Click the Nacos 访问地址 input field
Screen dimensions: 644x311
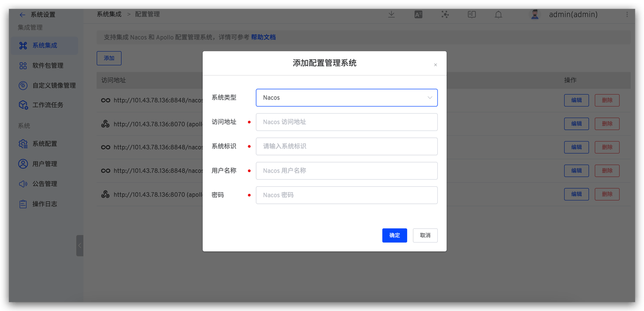pyautogui.click(x=346, y=122)
